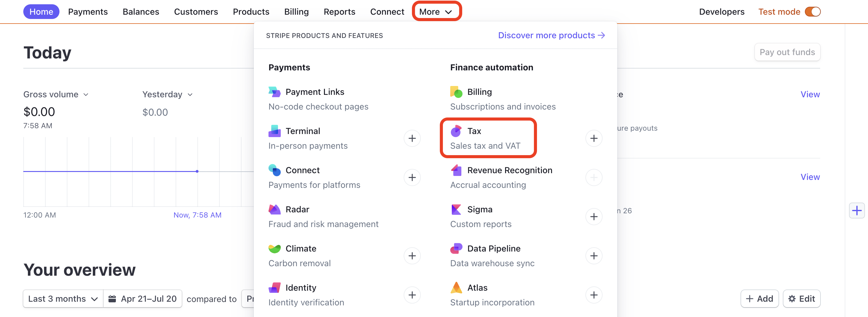This screenshot has height=317, width=868.
Task: Switch to the Payments tab
Action: (88, 11)
